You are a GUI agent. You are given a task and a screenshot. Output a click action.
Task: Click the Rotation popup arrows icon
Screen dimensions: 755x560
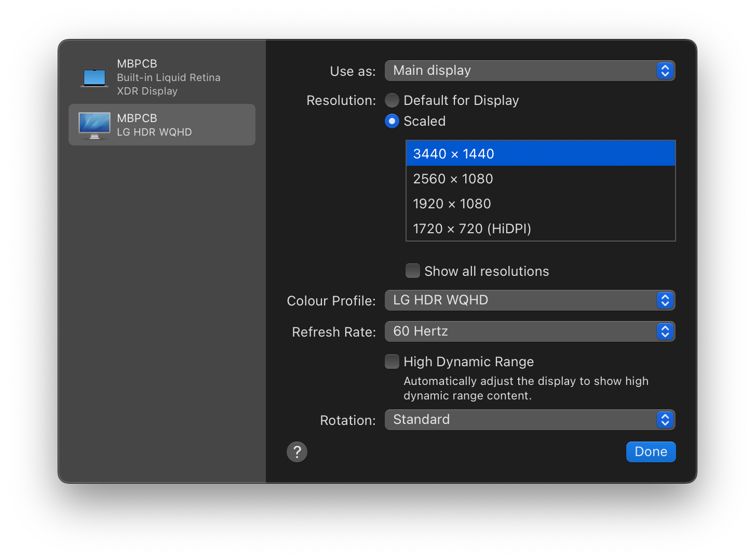(665, 420)
